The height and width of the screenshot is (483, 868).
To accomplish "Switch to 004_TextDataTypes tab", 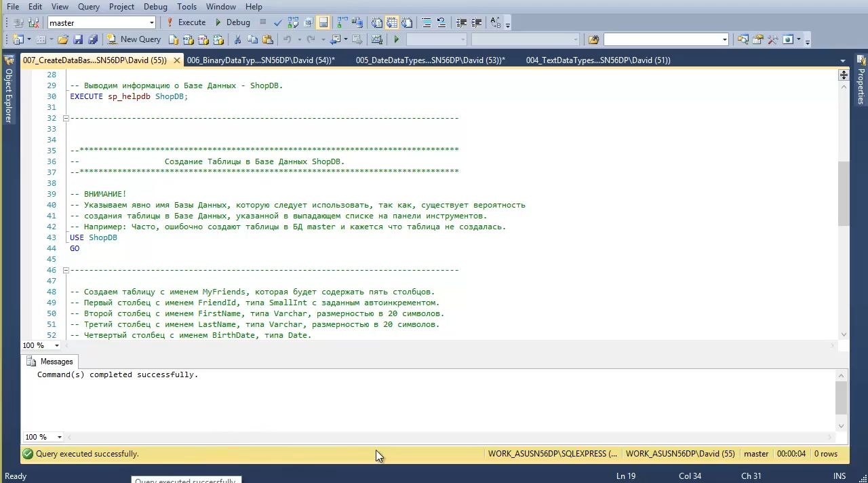I will click(x=598, y=60).
